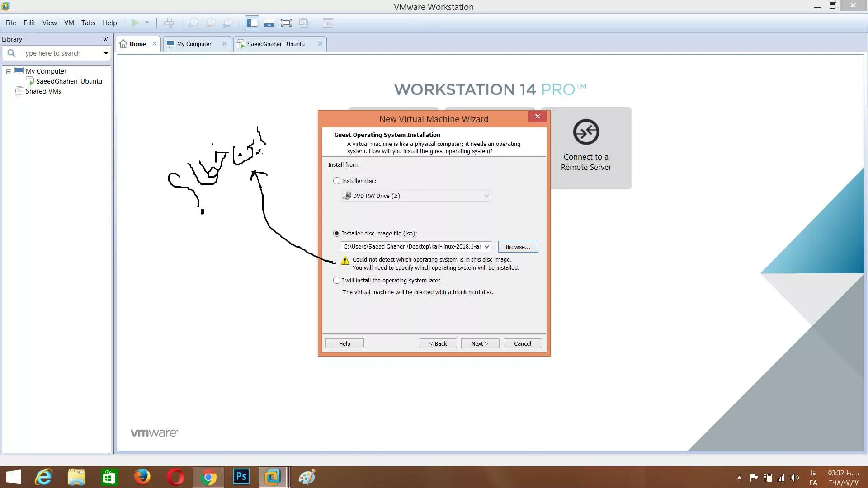This screenshot has width=868, height=488.
Task: Switch to Google Chrome in the taskbar
Action: point(208,477)
